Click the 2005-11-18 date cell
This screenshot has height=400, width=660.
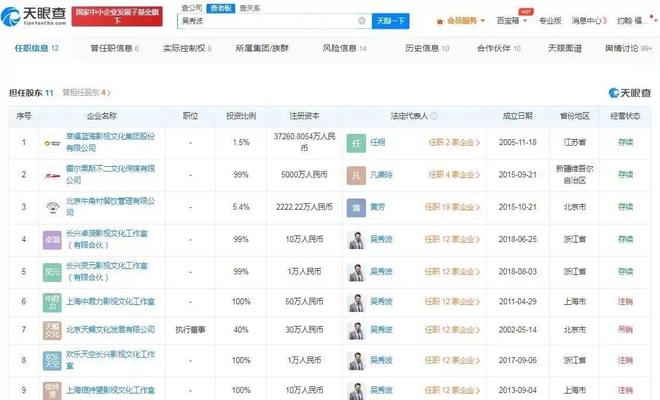pyautogui.click(x=518, y=143)
